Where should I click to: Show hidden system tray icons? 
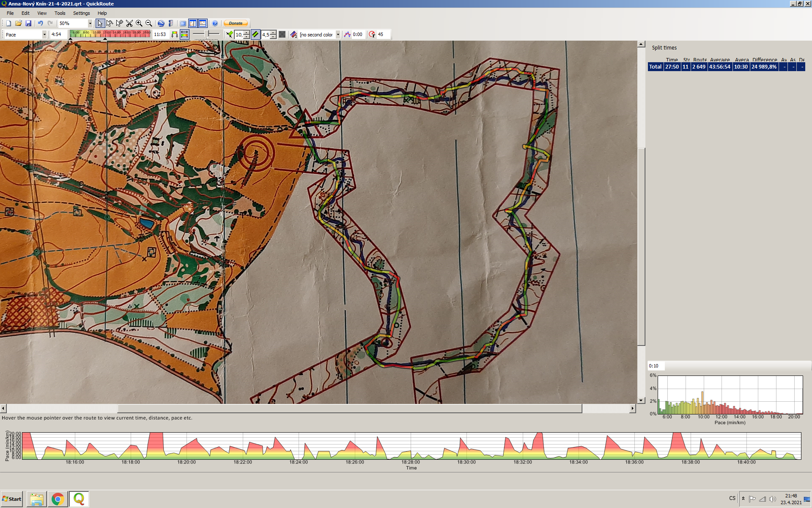point(743,499)
